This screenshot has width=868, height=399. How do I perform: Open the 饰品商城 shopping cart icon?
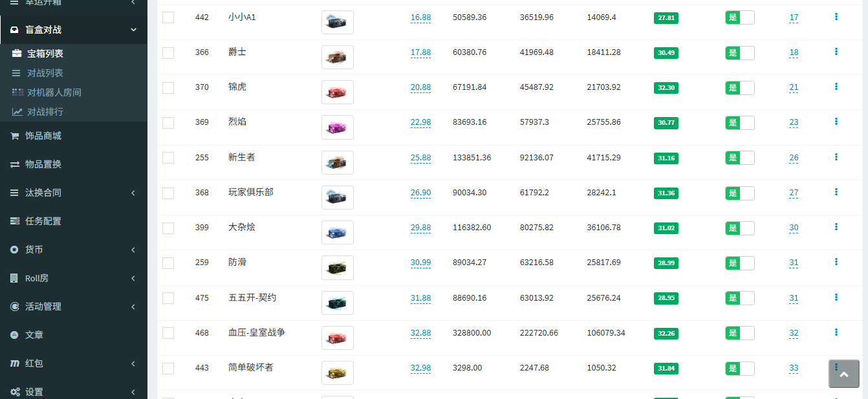pos(14,135)
